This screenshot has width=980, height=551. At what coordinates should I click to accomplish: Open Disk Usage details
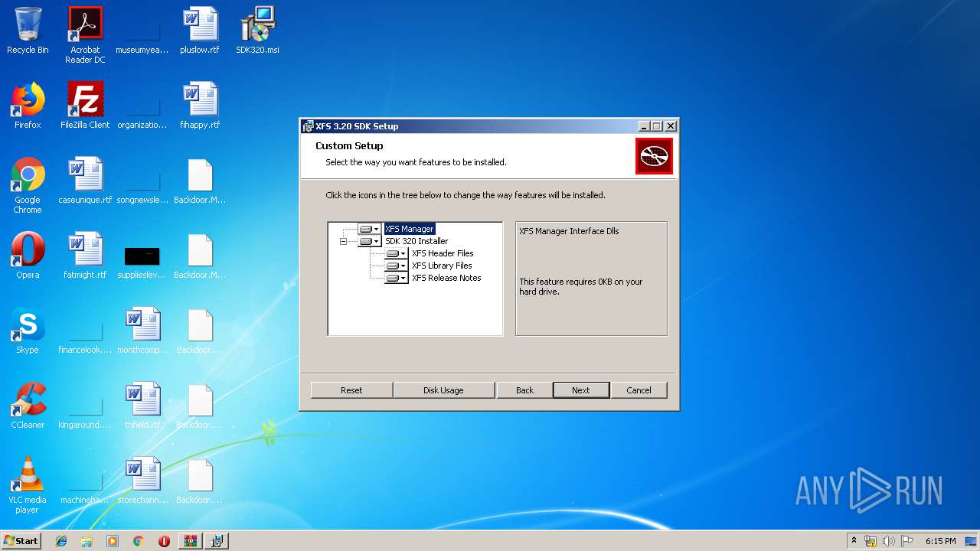(x=443, y=390)
